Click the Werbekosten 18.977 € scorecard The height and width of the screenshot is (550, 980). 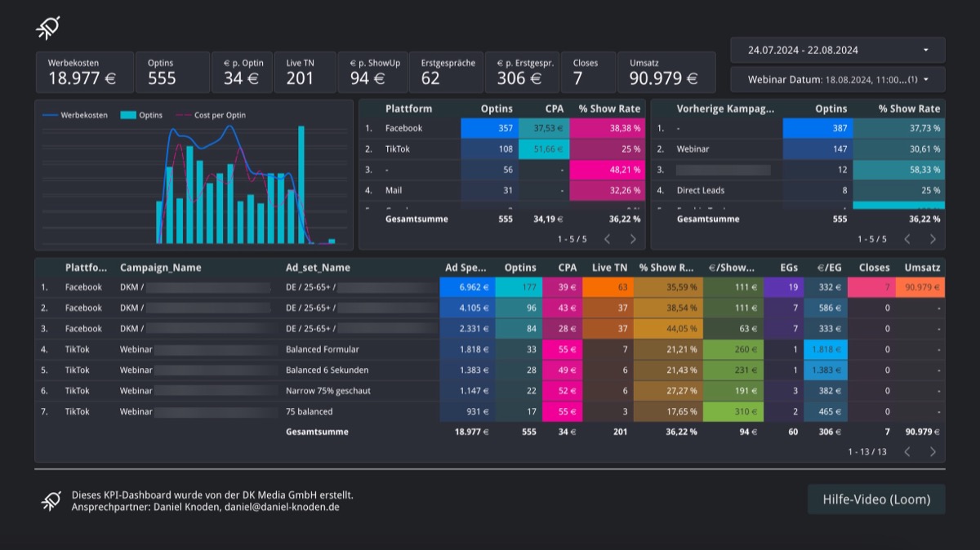(84, 72)
